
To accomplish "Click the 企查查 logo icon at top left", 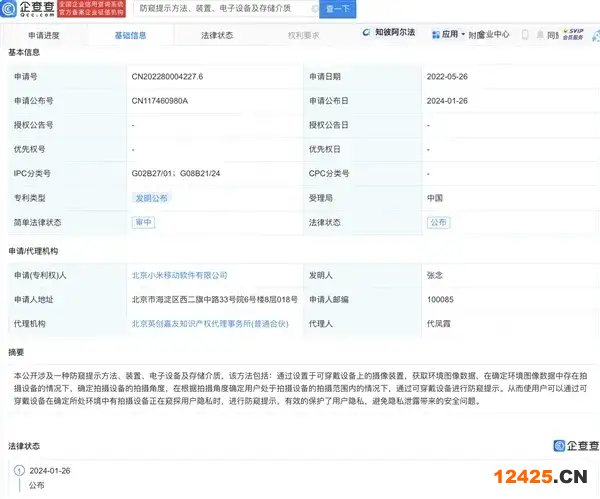I will [x=8, y=8].
